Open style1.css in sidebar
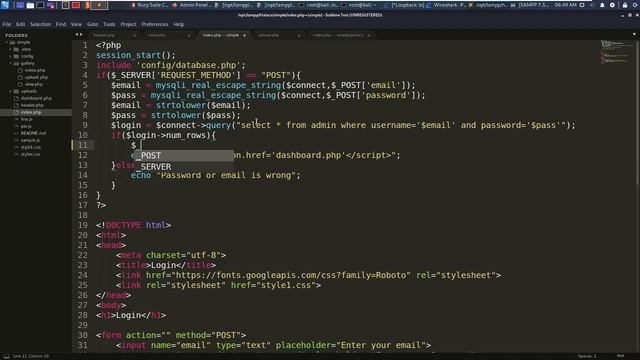640x360 pixels. point(31,147)
